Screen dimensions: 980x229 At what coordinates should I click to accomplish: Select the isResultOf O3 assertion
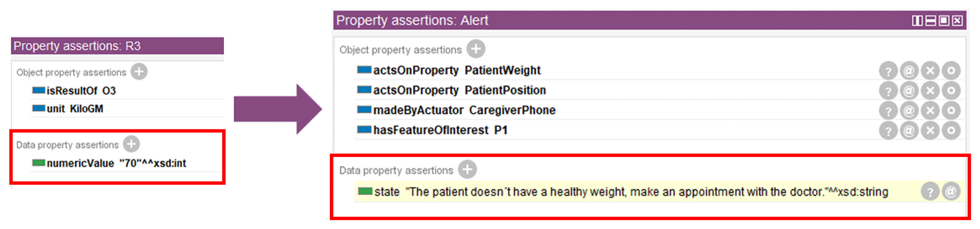click(x=81, y=91)
